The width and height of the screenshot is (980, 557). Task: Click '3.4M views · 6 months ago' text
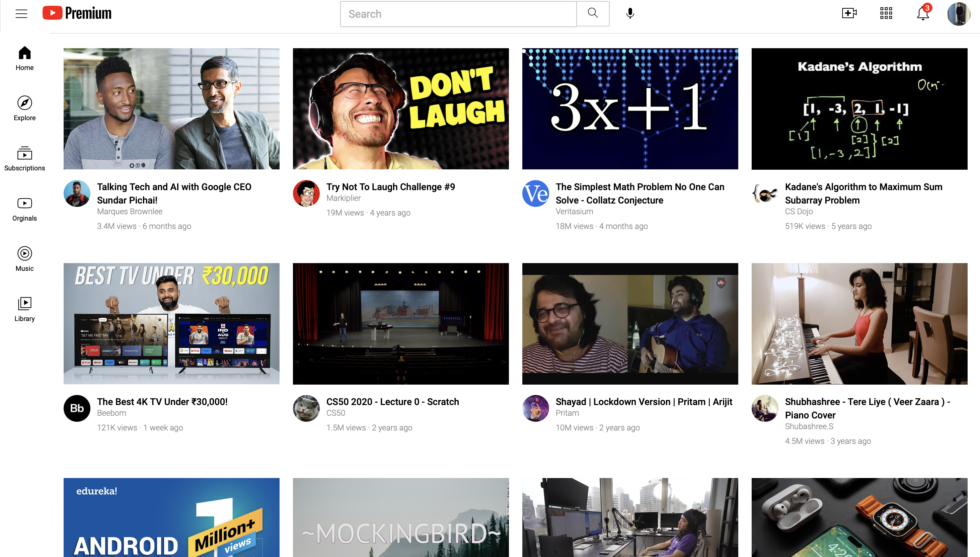144,226
